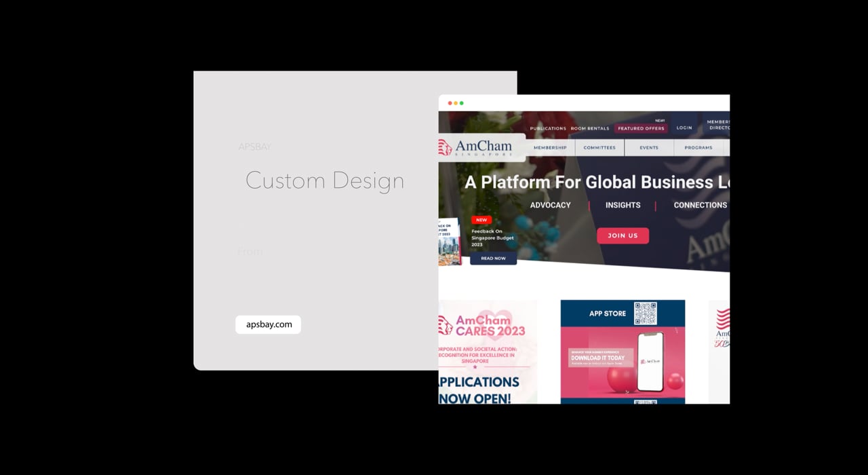
Task: Click Feedback On Singapore Budget 2023 text
Action: pos(493,237)
